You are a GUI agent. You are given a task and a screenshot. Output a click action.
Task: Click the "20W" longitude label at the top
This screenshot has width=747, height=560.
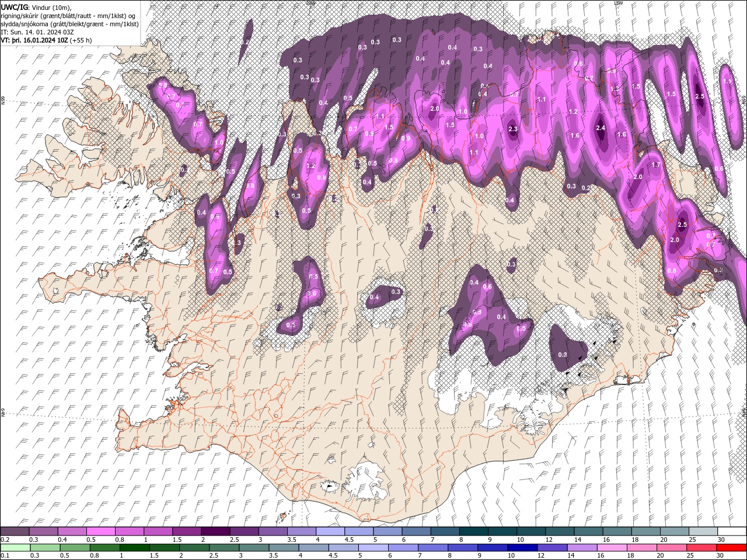click(x=310, y=3)
